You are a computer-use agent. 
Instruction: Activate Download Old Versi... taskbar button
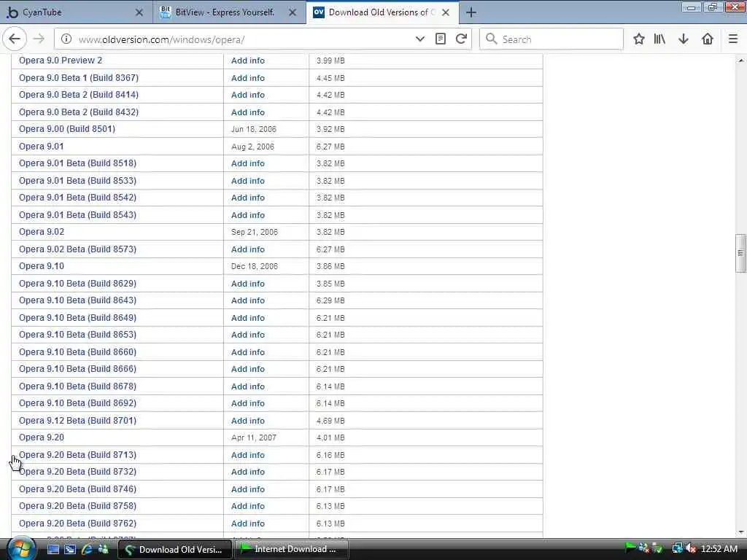[x=174, y=549]
